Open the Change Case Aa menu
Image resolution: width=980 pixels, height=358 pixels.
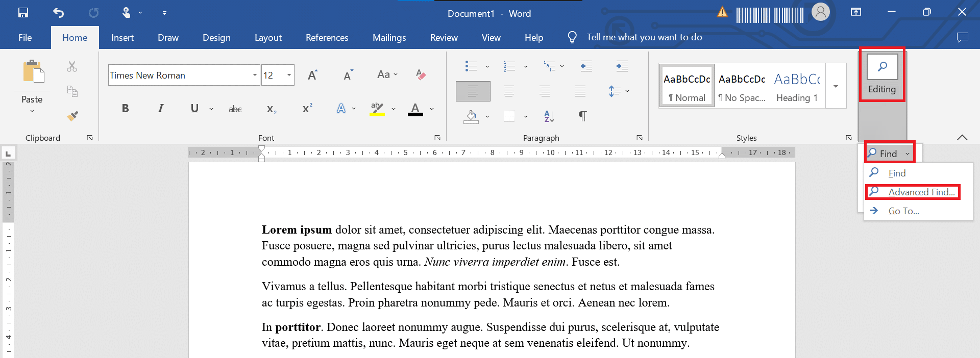pos(387,74)
